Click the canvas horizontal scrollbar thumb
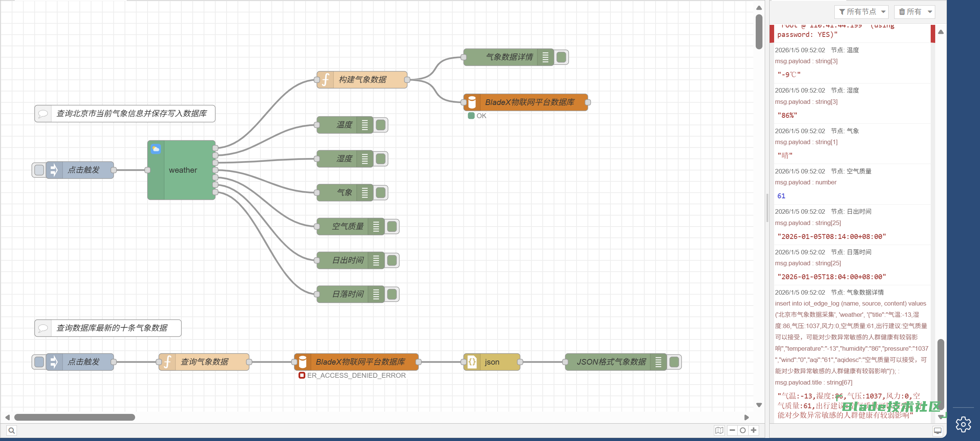Image resolution: width=980 pixels, height=441 pixels. [74, 417]
